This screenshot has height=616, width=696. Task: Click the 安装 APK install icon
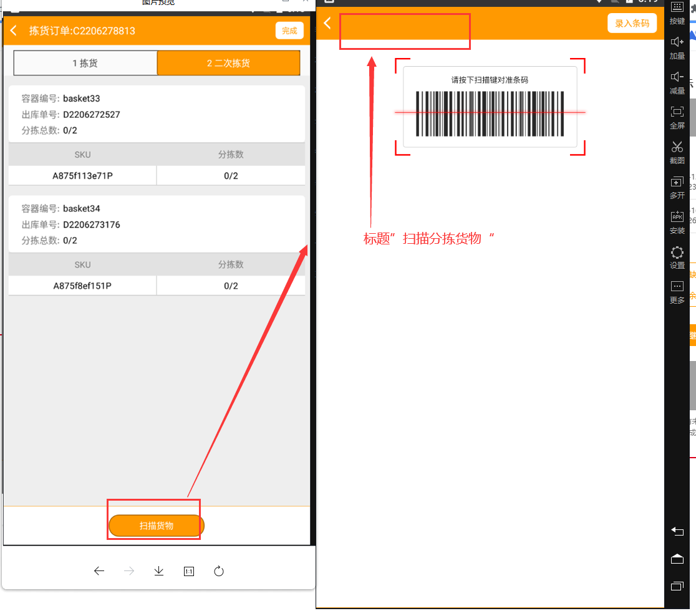tap(677, 217)
